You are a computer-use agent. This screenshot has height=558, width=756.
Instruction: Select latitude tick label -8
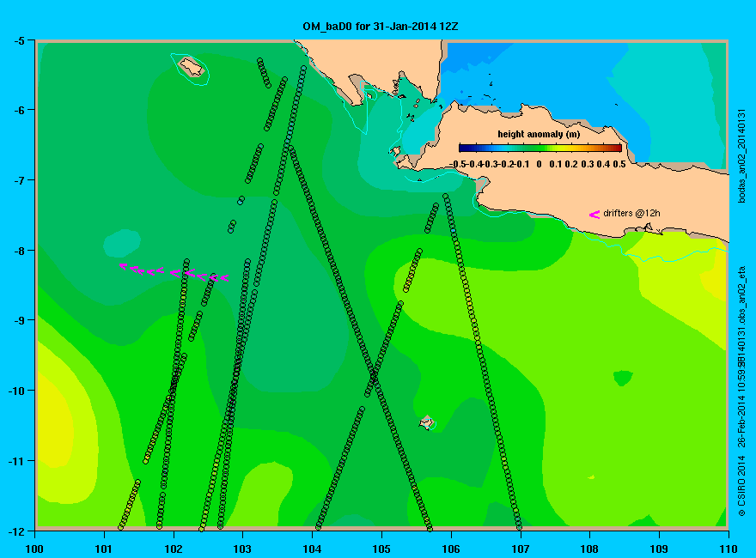(x=19, y=251)
